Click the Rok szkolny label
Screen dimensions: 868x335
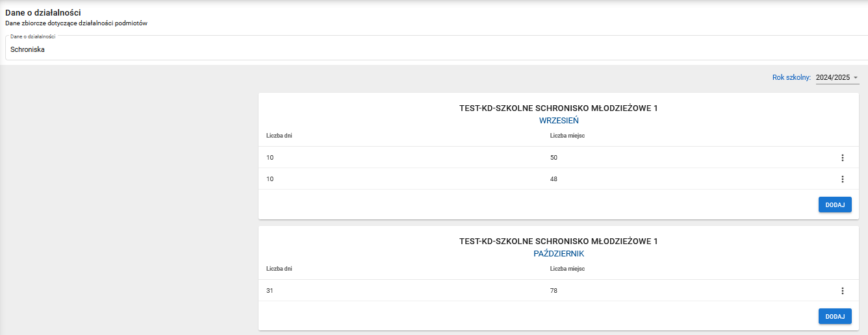point(791,78)
